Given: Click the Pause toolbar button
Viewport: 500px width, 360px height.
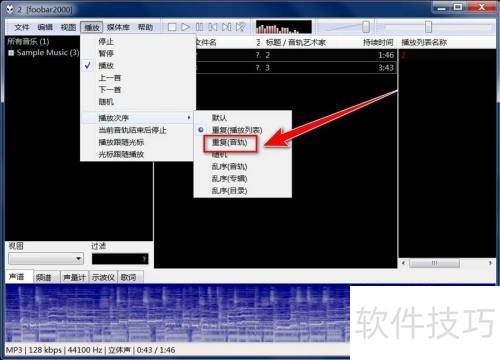Looking at the screenshot, I should (x=199, y=27).
